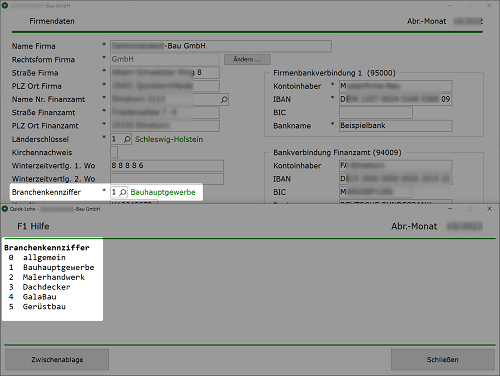Click help row '4 GalaBau'

[32, 297]
